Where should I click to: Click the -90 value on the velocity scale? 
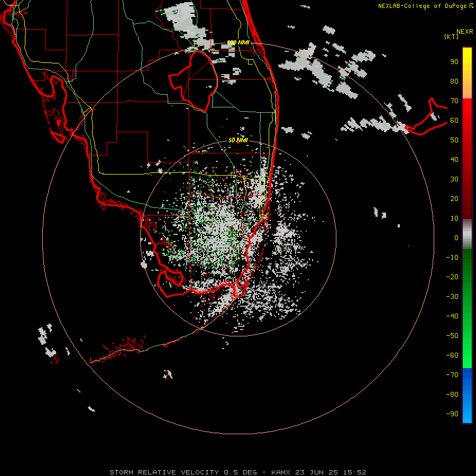click(x=452, y=414)
